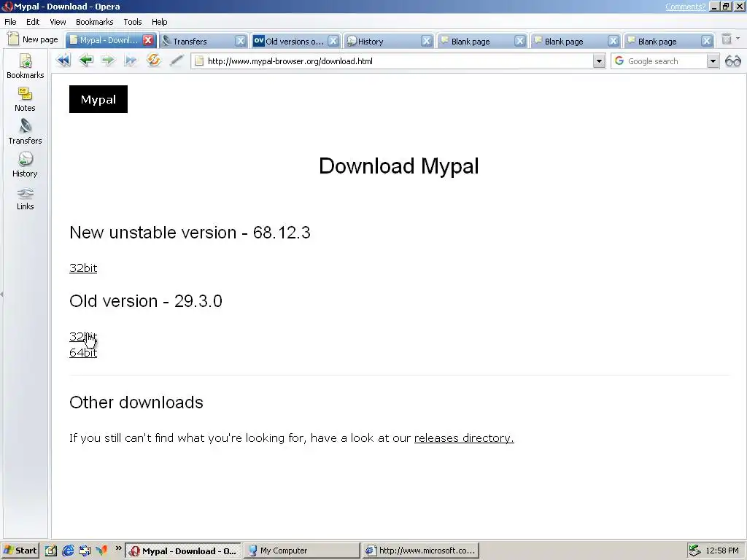Click the panel collapse handle on left edge
The image size is (747, 560).
[x=2, y=295]
